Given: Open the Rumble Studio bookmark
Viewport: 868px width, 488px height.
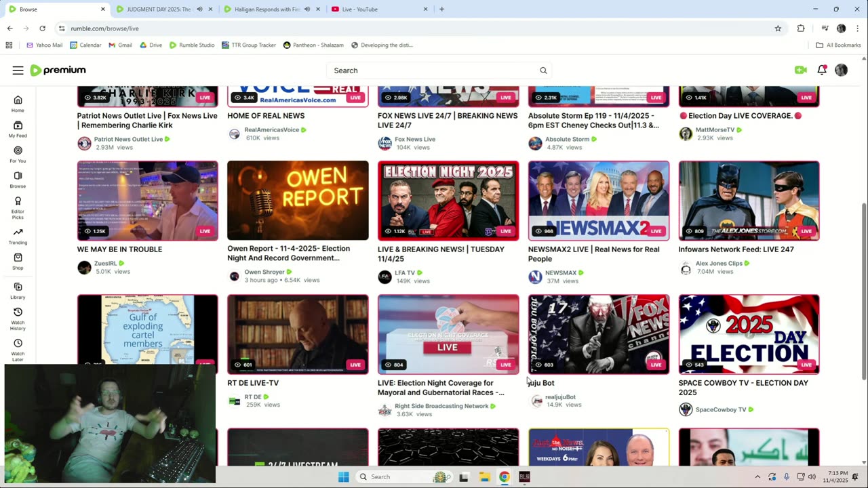Looking at the screenshot, I should click(x=192, y=45).
